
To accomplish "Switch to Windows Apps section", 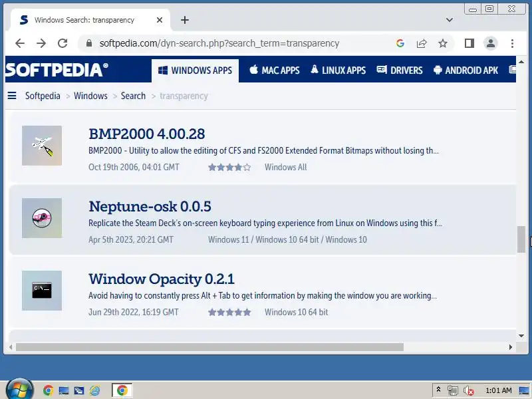I will tap(195, 70).
